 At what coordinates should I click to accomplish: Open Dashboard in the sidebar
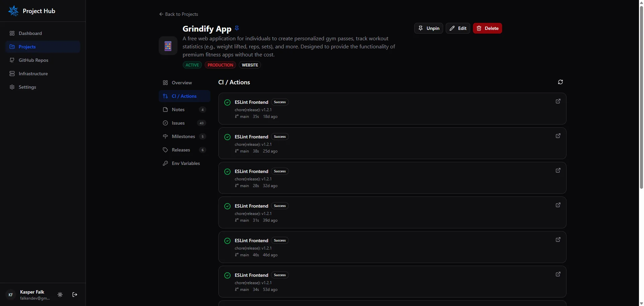click(43, 33)
